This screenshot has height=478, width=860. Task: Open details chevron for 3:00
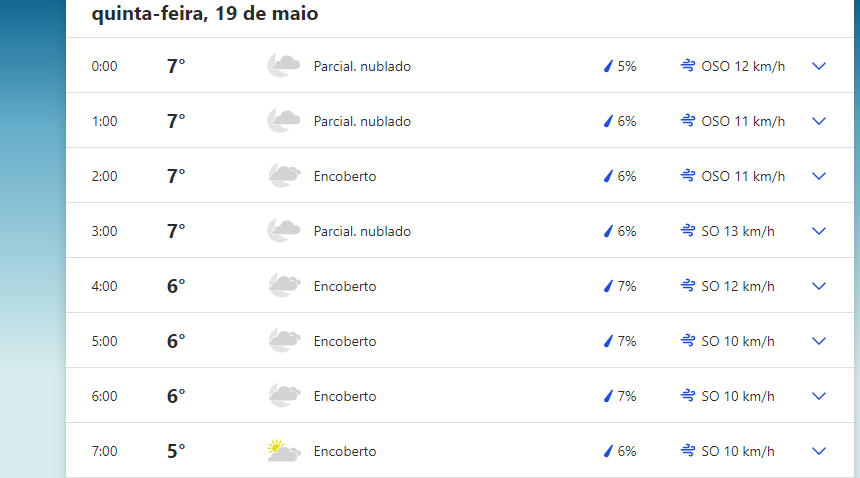pyautogui.click(x=818, y=231)
